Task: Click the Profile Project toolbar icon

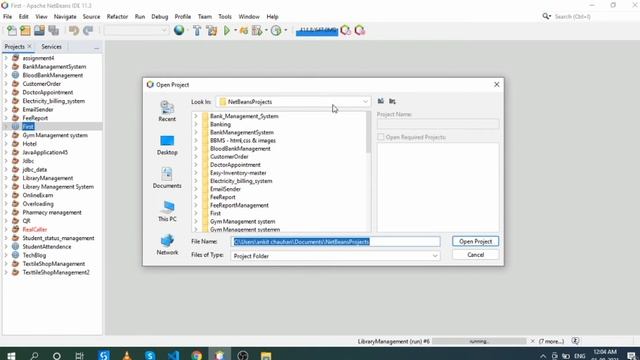Action: pyautogui.click(x=276, y=31)
